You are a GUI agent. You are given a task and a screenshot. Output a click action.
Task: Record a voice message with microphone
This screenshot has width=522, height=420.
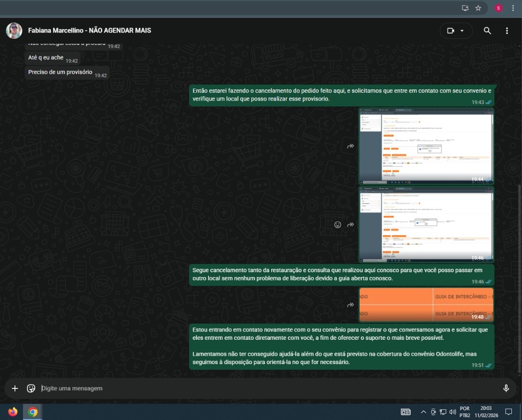coord(506,388)
